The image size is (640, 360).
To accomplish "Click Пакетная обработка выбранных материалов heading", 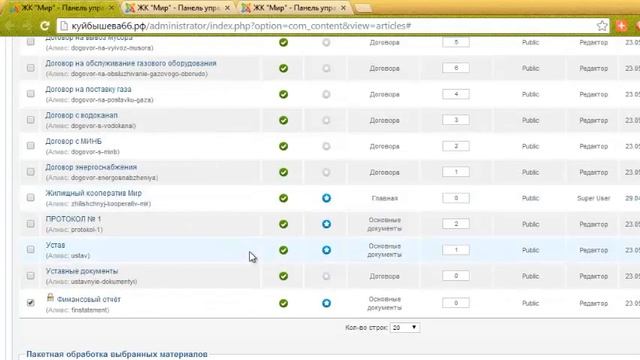I will click(x=117, y=354).
